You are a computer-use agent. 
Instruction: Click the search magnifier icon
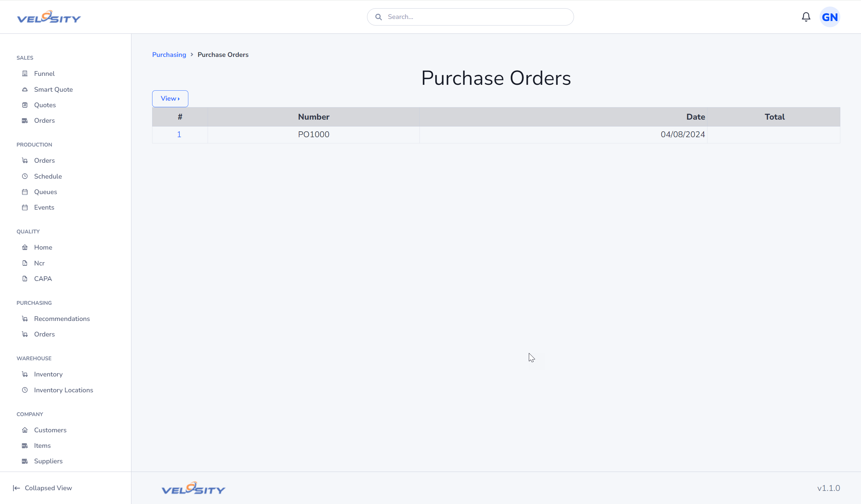[378, 17]
